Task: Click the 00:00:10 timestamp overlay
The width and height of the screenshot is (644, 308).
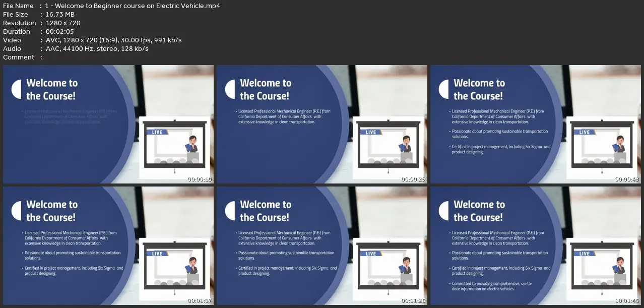Action: point(200,179)
